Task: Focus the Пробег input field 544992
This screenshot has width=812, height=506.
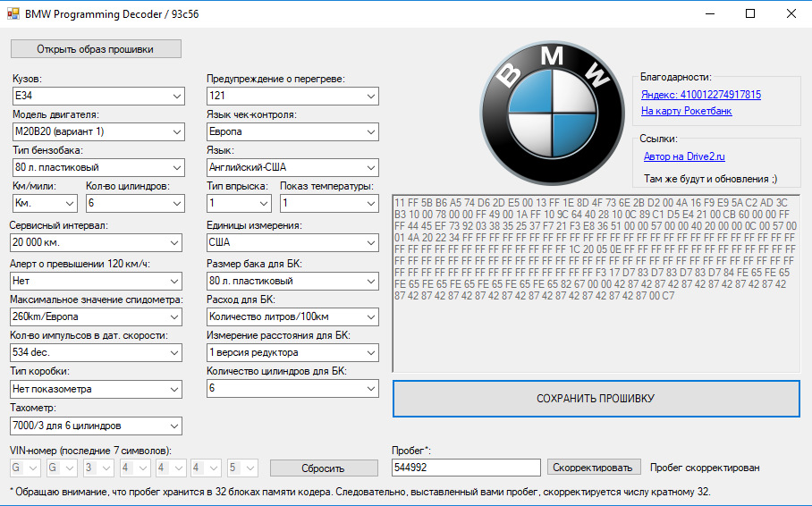Action: pyautogui.click(x=466, y=468)
